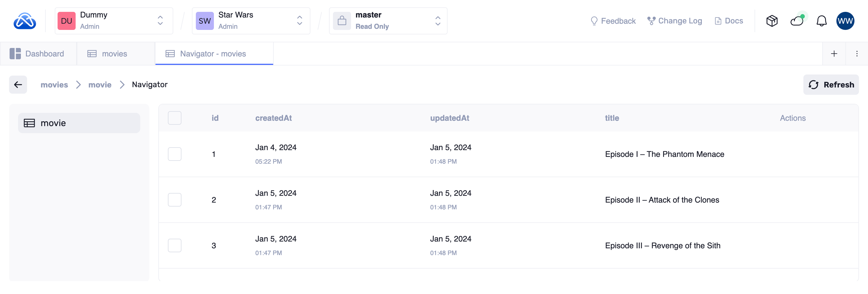Image resolution: width=868 pixels, height=294 pixels.
Task: Toggle the select-all header checkbox
Action: (175, 118)
